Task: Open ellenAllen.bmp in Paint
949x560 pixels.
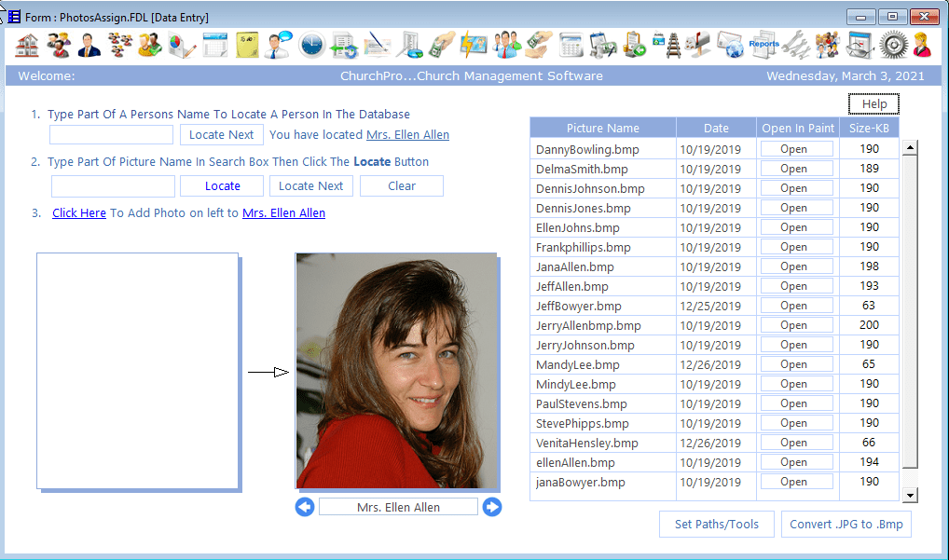Action: 796,462
